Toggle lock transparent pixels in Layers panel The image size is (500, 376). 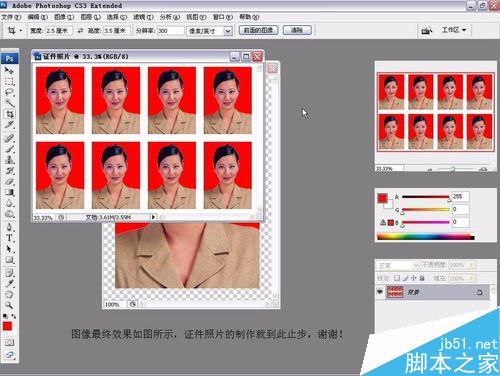click(x=397, y=278)
